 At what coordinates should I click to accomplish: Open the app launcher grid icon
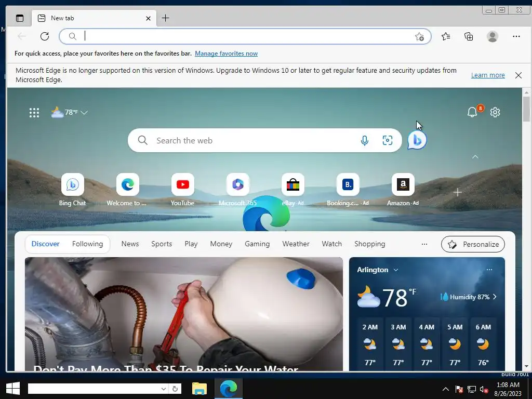34,113
